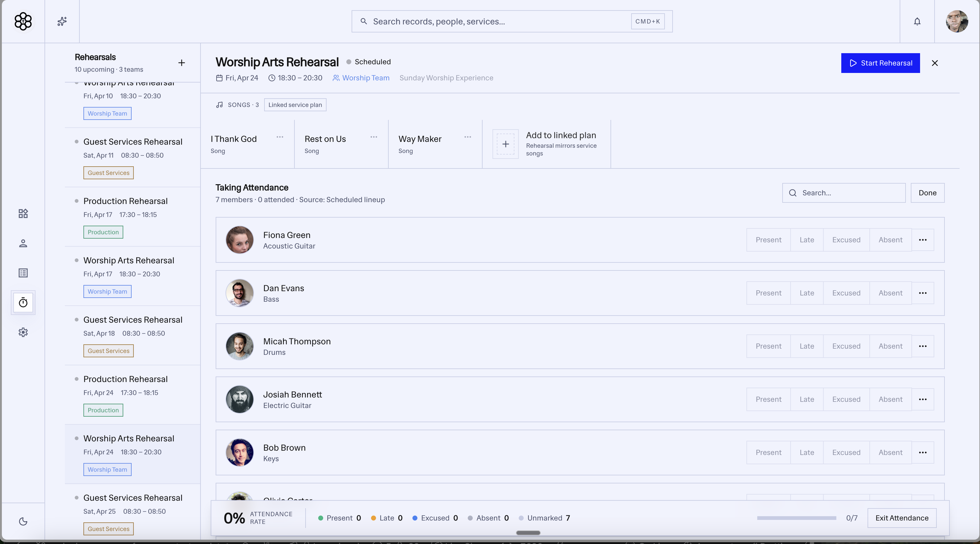Select Guest Services Rehearsal on Apr 18
The width and height of the screenshot is (980, 544).
click(133, 336)
